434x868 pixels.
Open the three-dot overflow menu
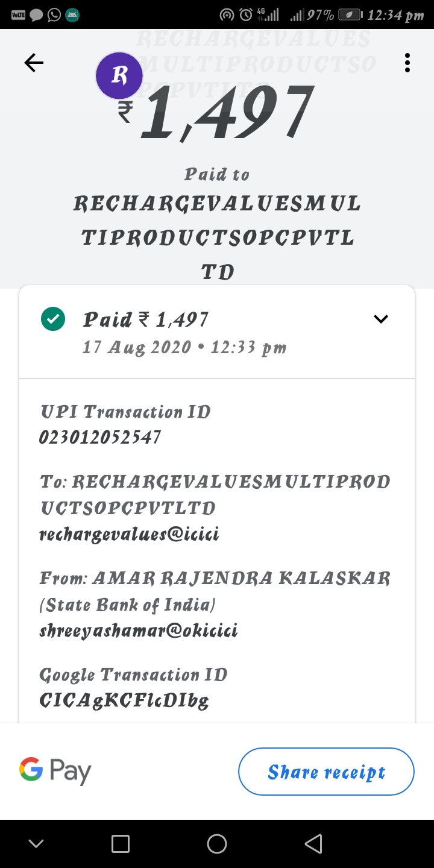[407, 63]
